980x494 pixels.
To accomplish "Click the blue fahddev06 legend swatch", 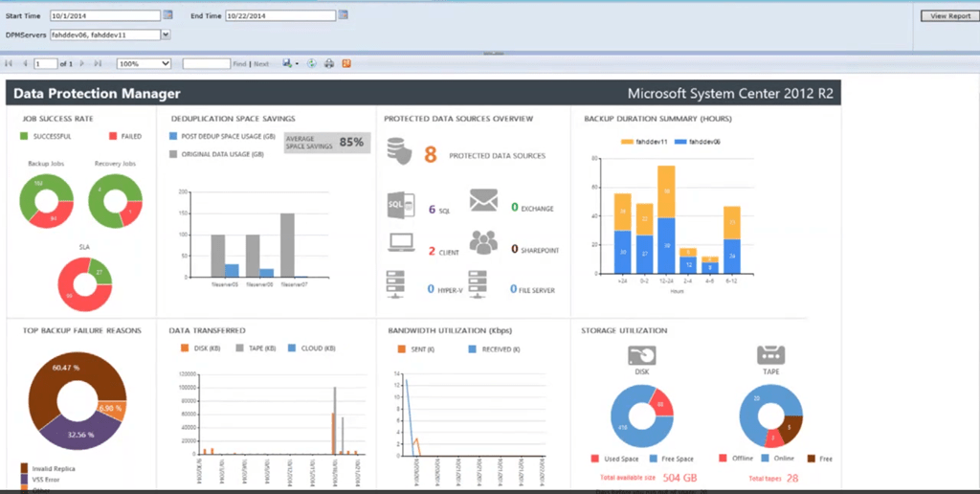I will [680, 142].
